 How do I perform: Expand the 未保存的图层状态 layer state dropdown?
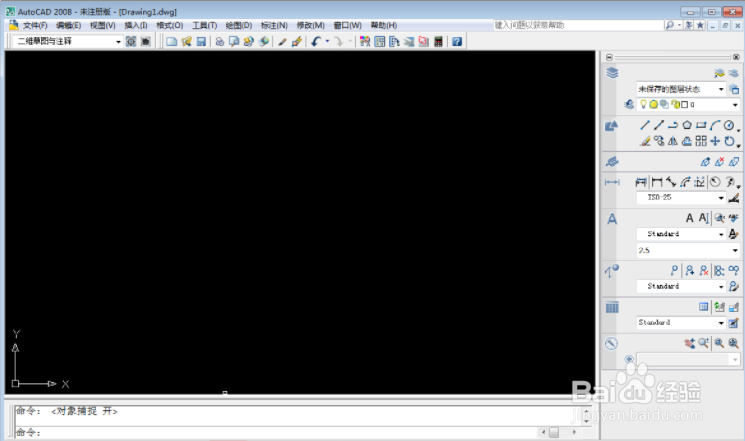pyautogui.click(x=721, y=89)
